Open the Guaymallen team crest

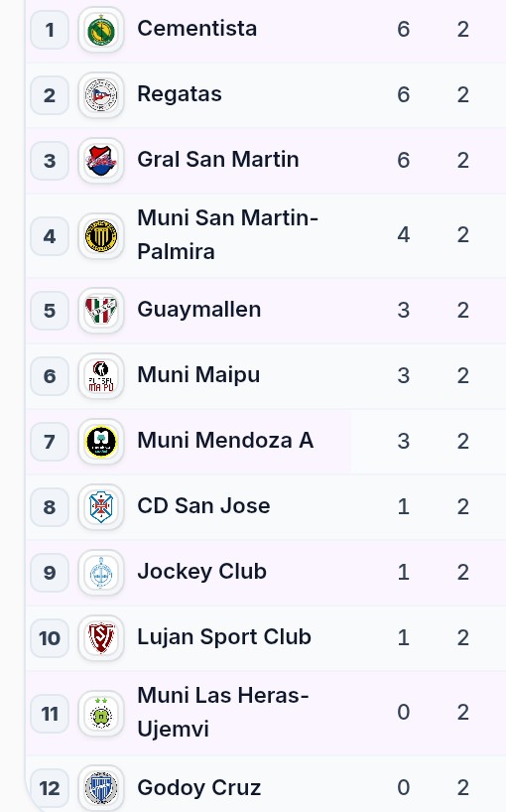tap(101, 311)
